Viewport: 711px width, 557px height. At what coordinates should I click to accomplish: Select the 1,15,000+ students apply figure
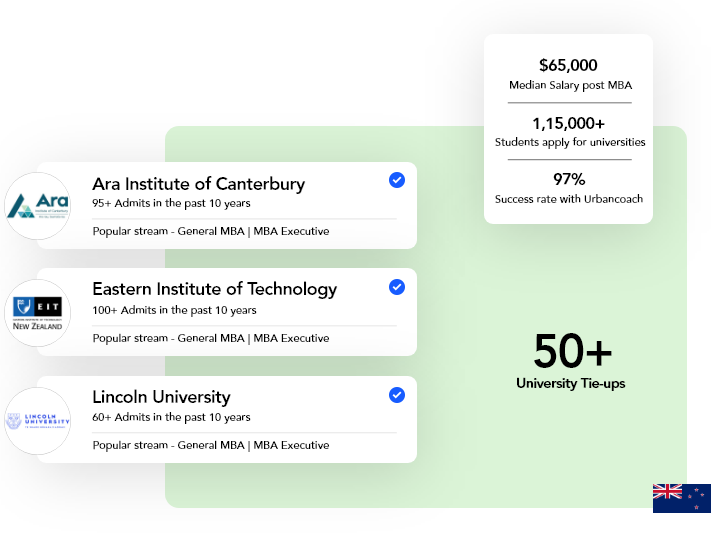(x=569, y=123)
